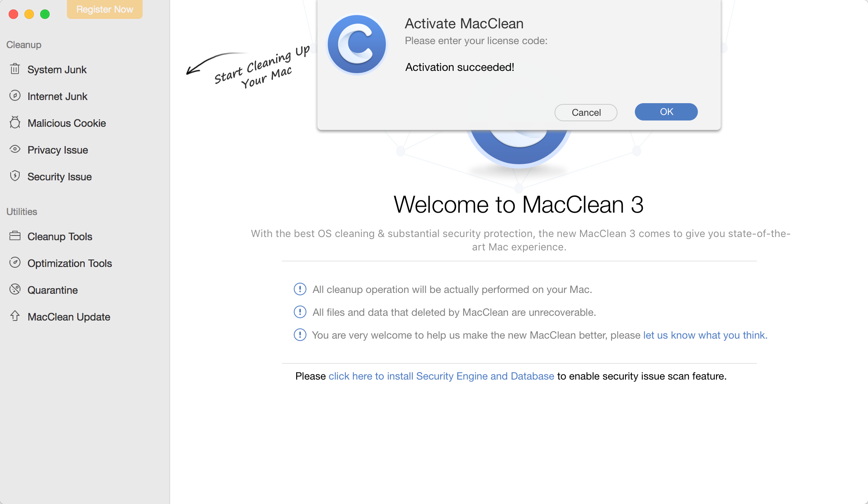Expand the Utilities section header
Screen dimensions: 868x504
pos(22,211)
